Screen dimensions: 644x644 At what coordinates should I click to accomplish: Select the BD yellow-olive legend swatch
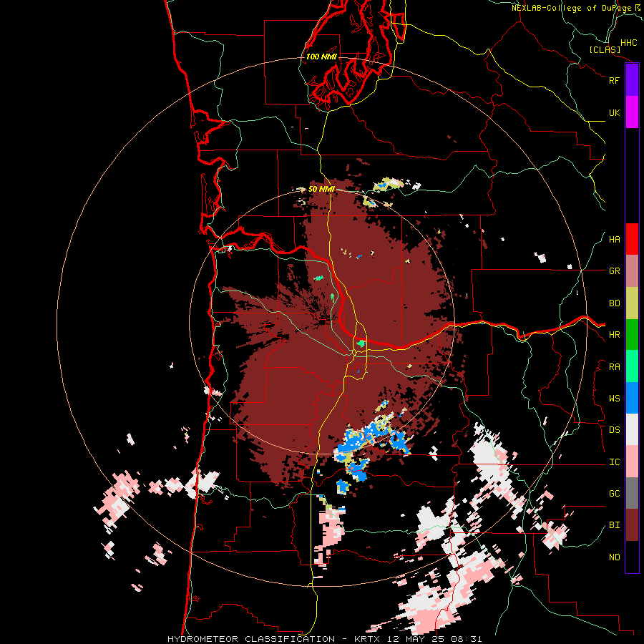pyautogui.click(x=632, y=303)
